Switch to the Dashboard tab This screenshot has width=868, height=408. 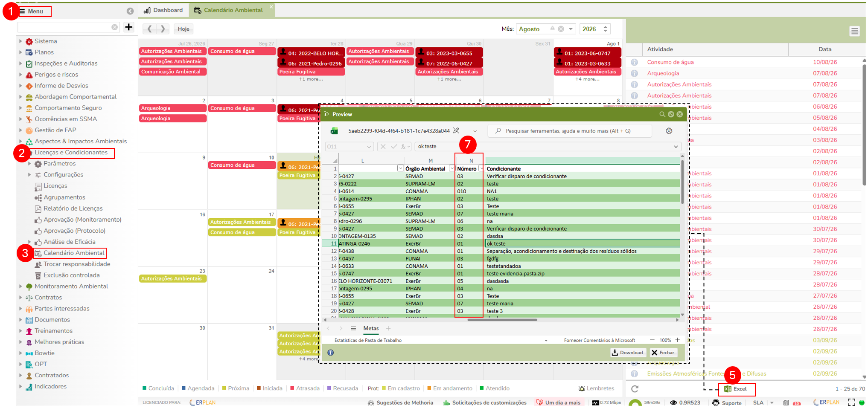pos(163,10)
